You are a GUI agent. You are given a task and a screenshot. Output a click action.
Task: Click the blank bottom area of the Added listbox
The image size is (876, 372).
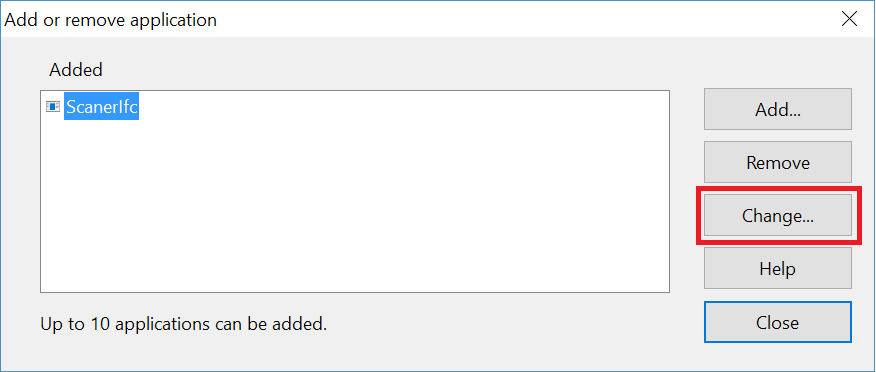pos(355,263)
